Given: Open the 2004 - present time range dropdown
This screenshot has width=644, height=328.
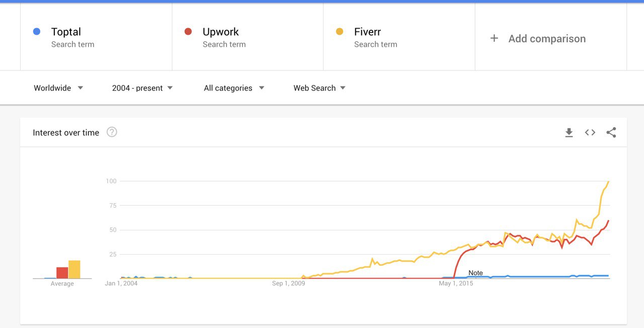Looking at the screenshot, I should (x=142, y=88).
